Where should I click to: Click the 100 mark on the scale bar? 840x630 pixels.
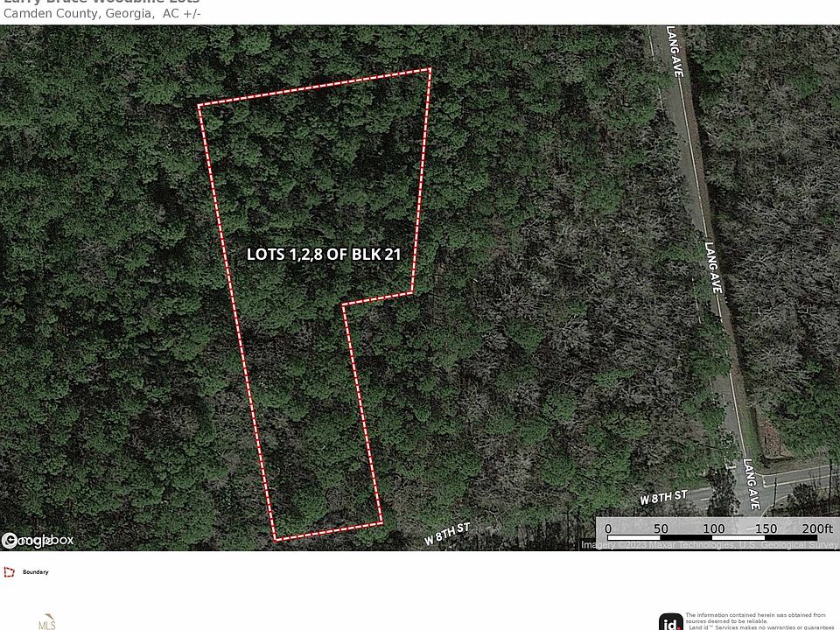pyautogui.click(x=714, y=528)
